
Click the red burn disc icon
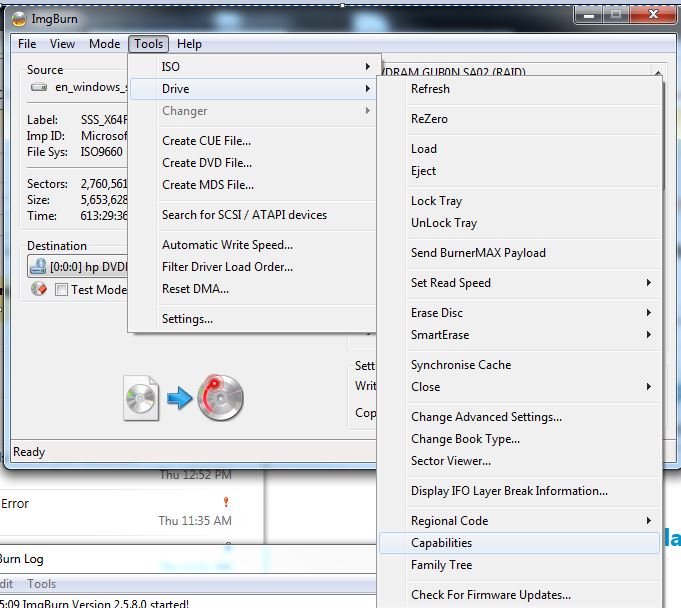coord(221,397)
